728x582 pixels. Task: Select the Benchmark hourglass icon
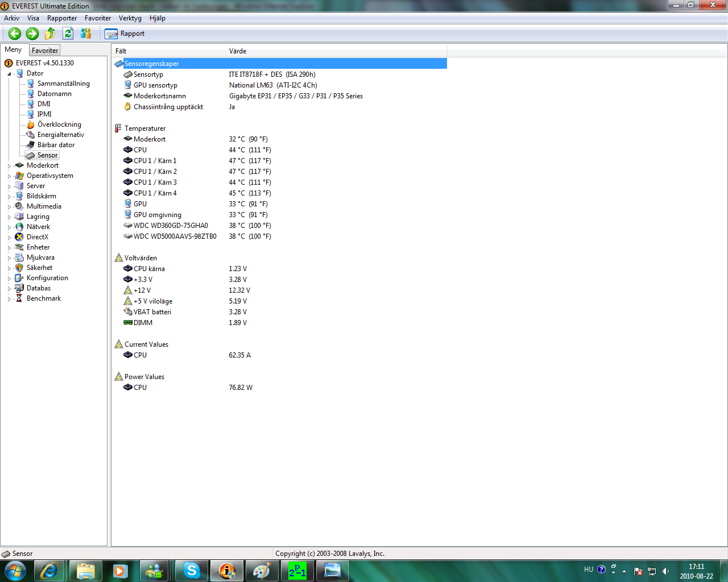click(19, 298)
